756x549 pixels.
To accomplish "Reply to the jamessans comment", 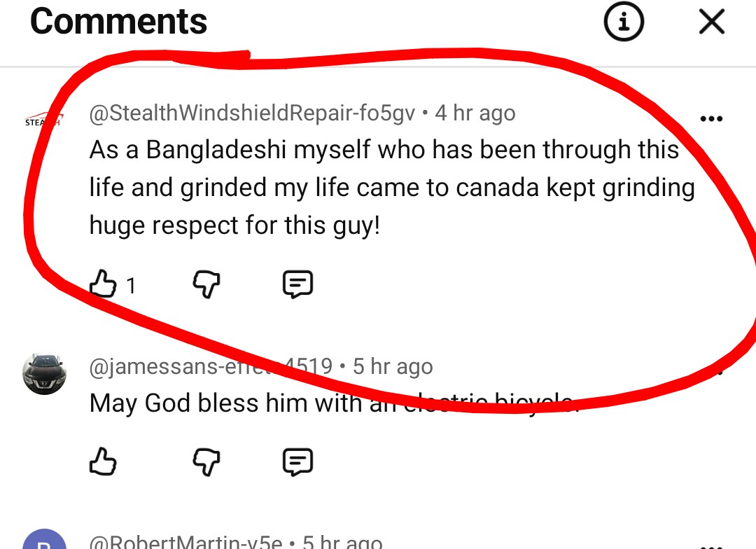I will coord(297,461).
